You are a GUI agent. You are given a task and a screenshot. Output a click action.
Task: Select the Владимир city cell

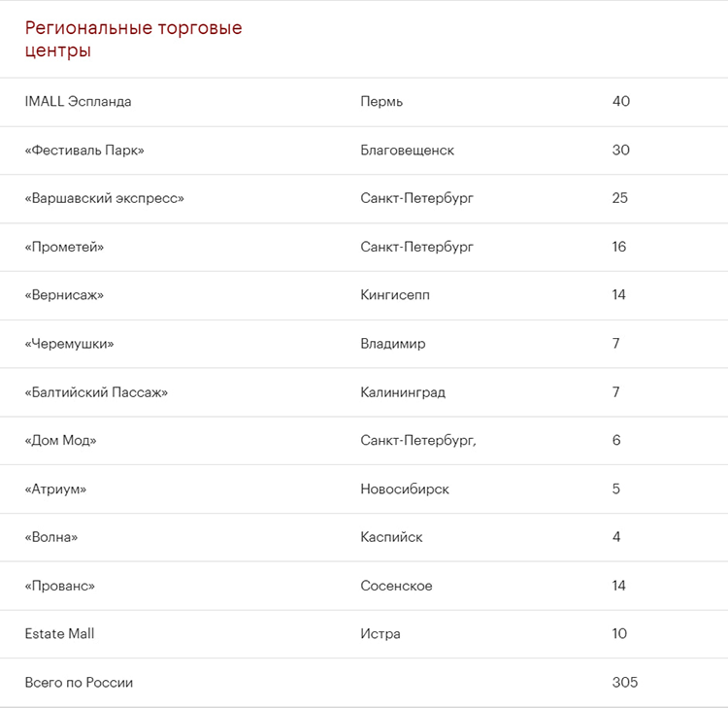[392, 344]
